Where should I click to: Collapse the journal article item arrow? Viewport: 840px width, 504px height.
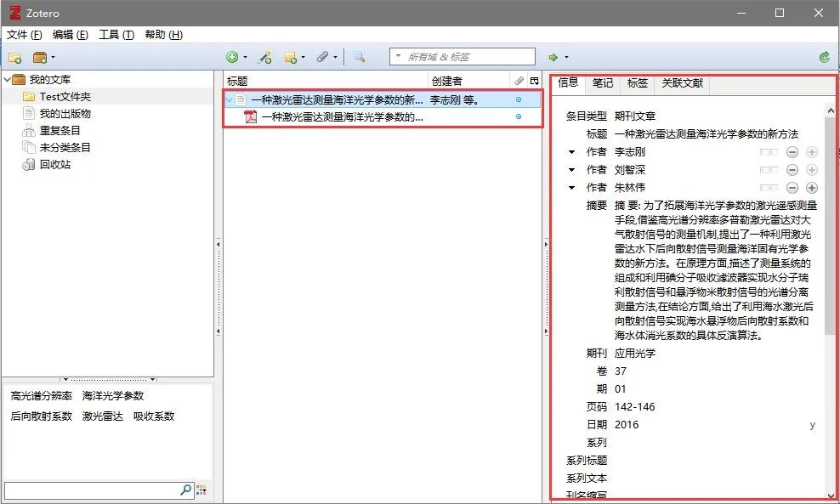[x=230, y=99]
